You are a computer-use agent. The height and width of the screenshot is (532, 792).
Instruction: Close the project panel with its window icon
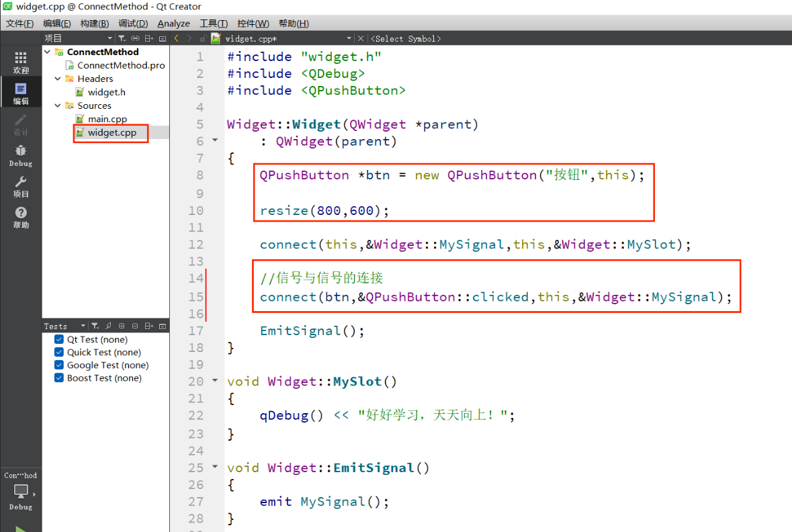pyautogui.click(x=163, y=38)
